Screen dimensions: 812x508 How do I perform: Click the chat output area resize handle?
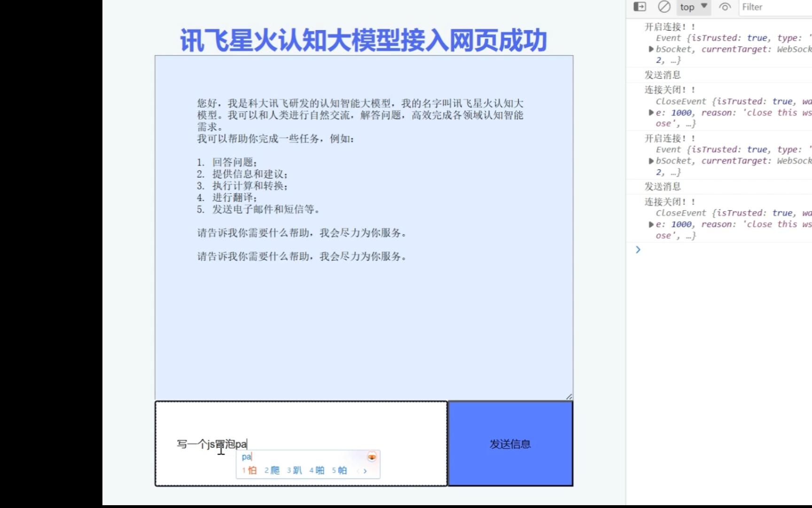pos(569,397)
